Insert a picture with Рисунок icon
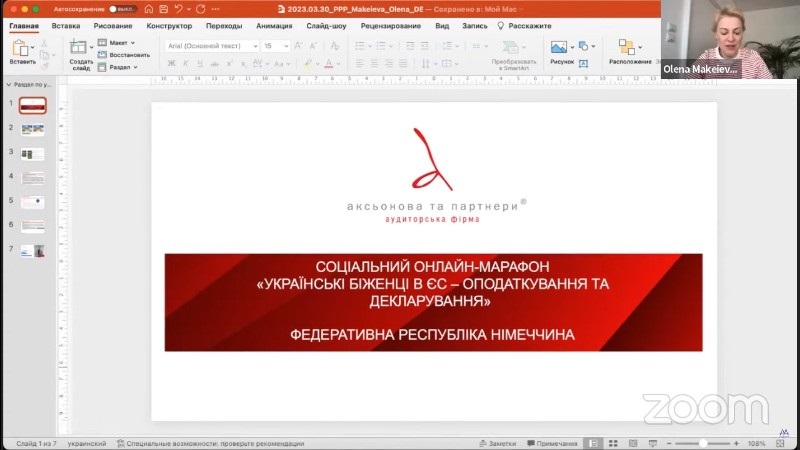 [559, 47]
